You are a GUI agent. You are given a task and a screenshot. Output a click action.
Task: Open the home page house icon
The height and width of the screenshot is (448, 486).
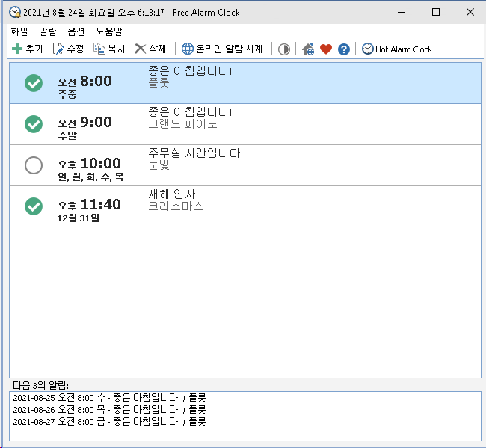(308, 49)
